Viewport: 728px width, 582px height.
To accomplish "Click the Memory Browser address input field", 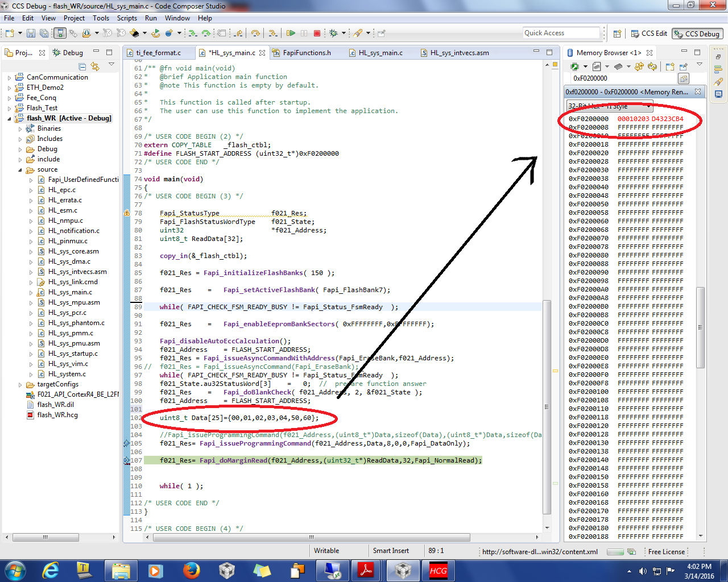I will tap(624, 78).
